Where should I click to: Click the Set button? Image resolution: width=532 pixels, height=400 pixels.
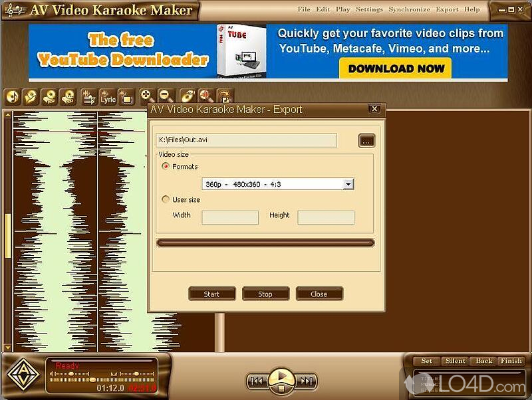pyautogui.click(x=426, y=361)
